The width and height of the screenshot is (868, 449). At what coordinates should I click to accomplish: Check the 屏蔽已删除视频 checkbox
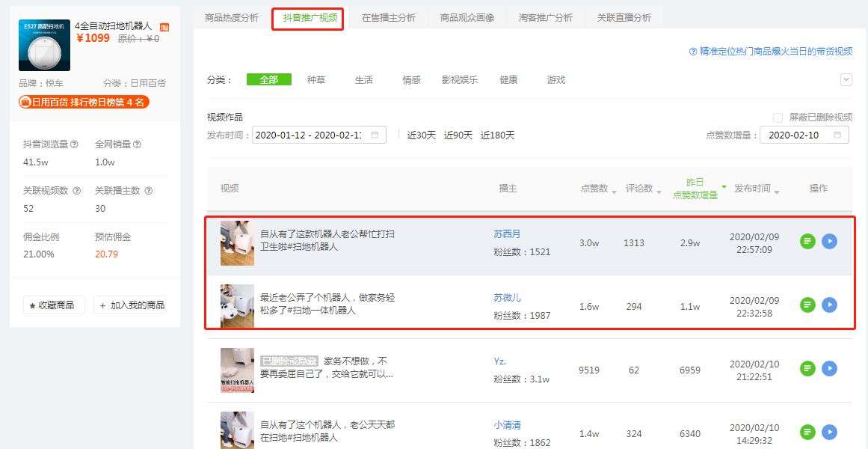pyautogui.click(x=778, y=117)
